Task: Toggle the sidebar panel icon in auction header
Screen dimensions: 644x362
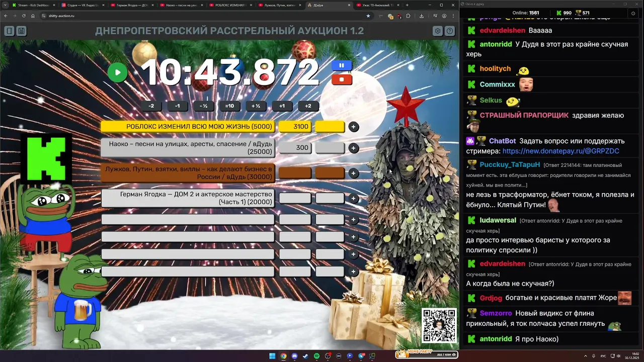Action: pos(10,31)
